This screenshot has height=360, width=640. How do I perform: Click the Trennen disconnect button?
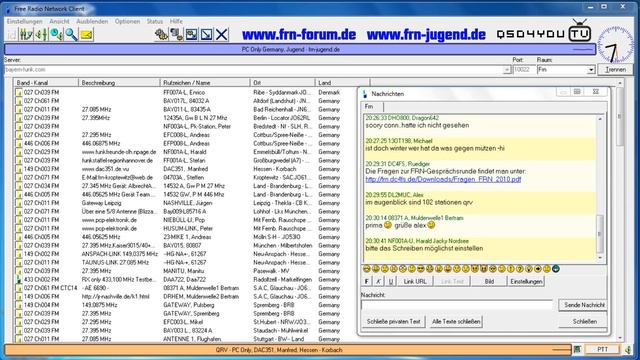[616, 70]
